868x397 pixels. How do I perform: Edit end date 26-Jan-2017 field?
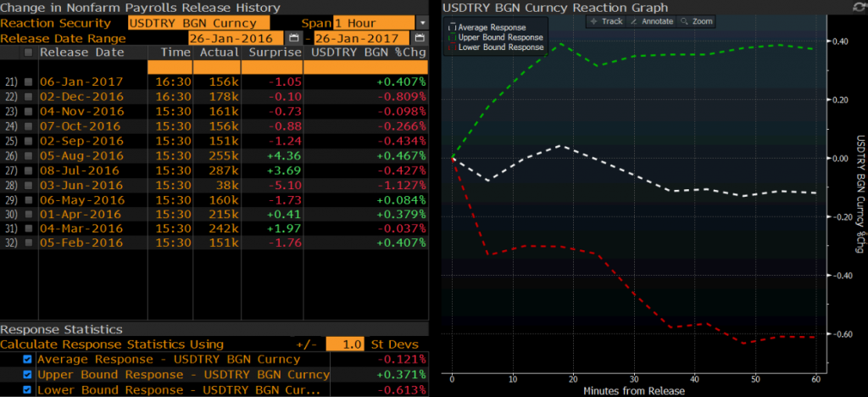[x=362, y=38]
